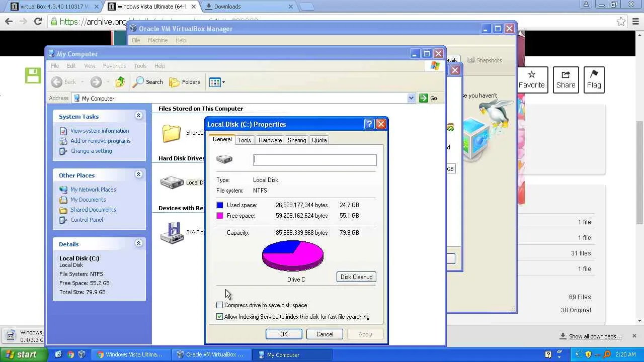Image resolution: width=644 pixels, height=362 pixels.
Task: Collapse the Other Places panel
Action: point(138,175)
